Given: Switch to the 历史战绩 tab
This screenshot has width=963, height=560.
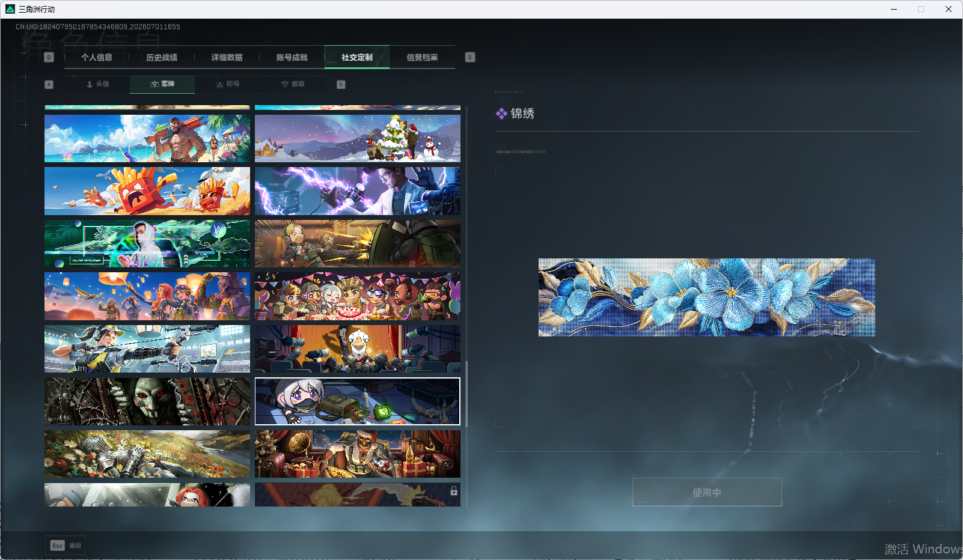Looking at the screenshot, I should [x=162, y=58].
